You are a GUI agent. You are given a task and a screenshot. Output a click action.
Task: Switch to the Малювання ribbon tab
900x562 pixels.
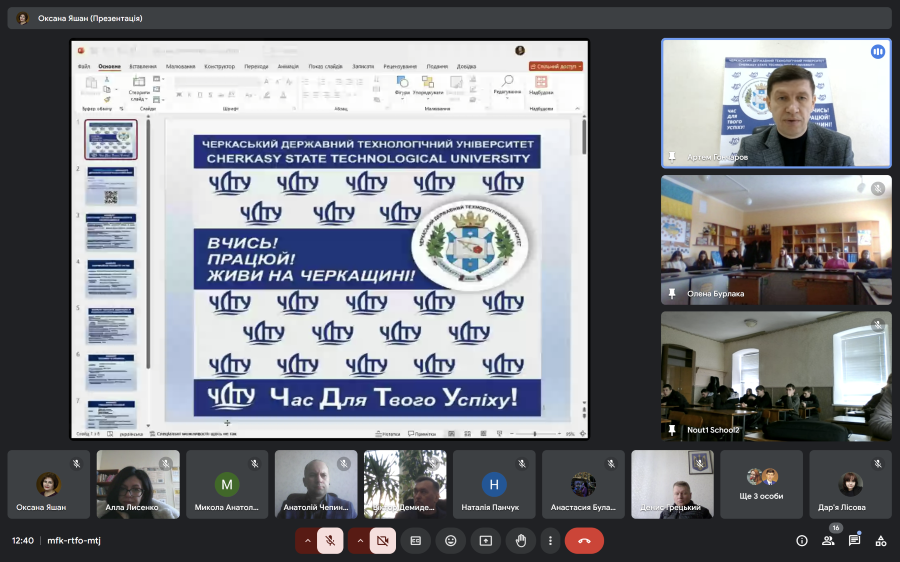[180, 67]
